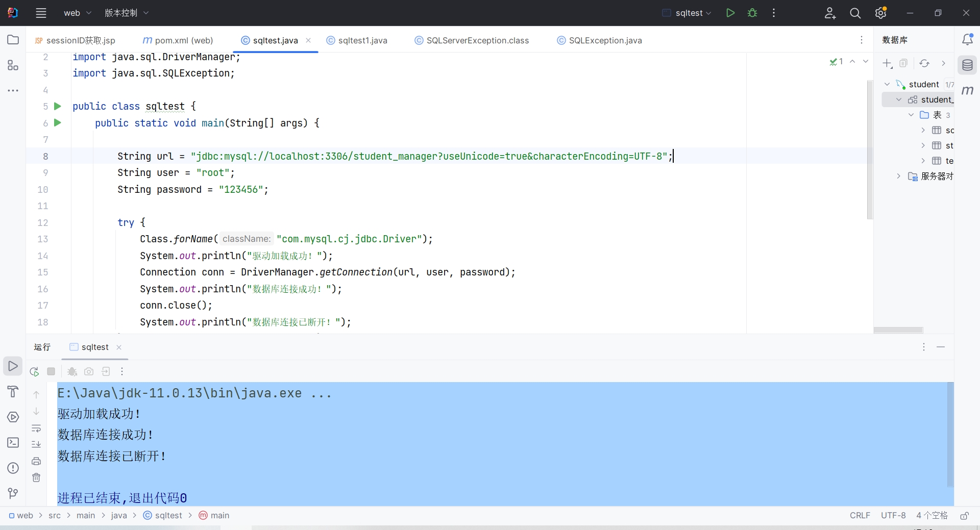Switch to SQLServerException.class tab
980x530 pixels.
click(472, 40)
